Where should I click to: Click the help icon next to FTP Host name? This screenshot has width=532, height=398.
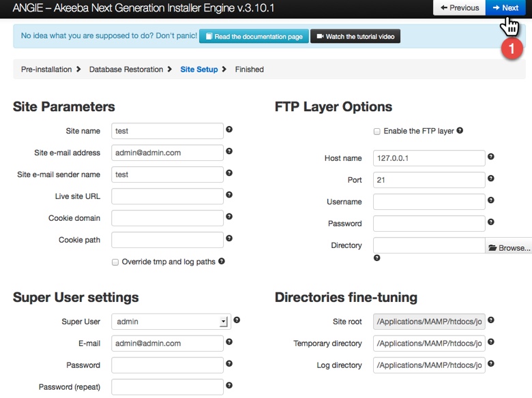pyautogui.click(x=491, y=156)
